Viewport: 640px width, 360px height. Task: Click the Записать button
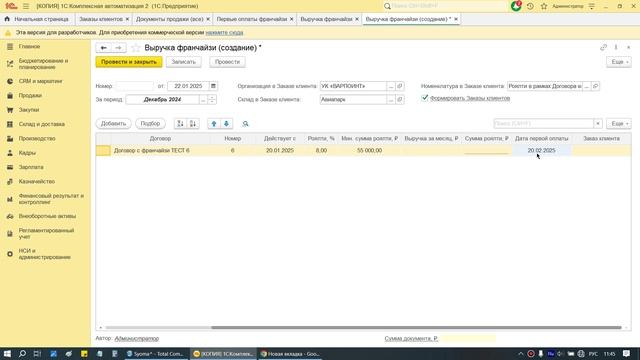point(184,62)
